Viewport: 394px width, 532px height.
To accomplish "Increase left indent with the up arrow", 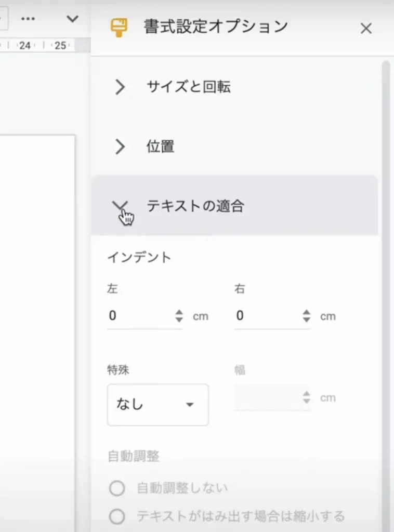I will point(179,312).
